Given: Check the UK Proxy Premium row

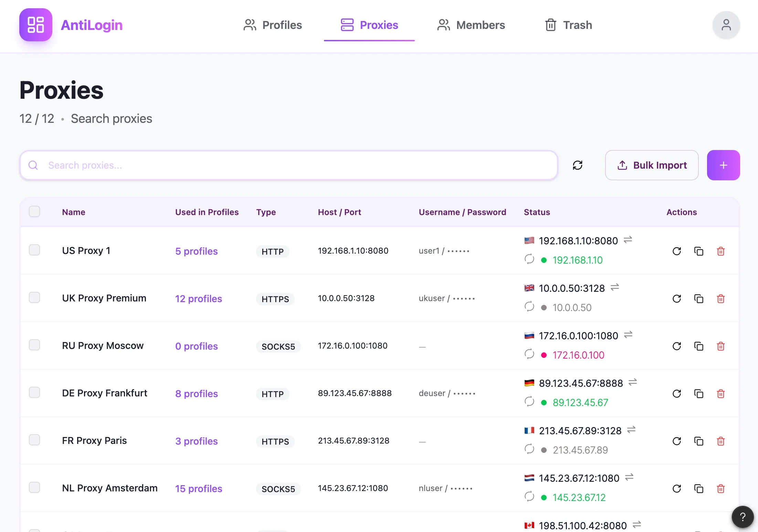Looking at the screenshot, I should 34,297.
